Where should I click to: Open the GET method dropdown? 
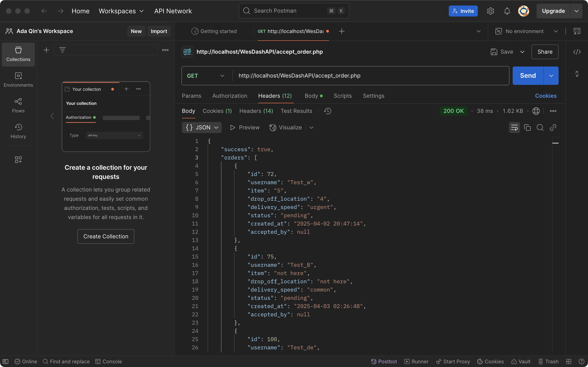pyautogui.click(x=205, y=75)
